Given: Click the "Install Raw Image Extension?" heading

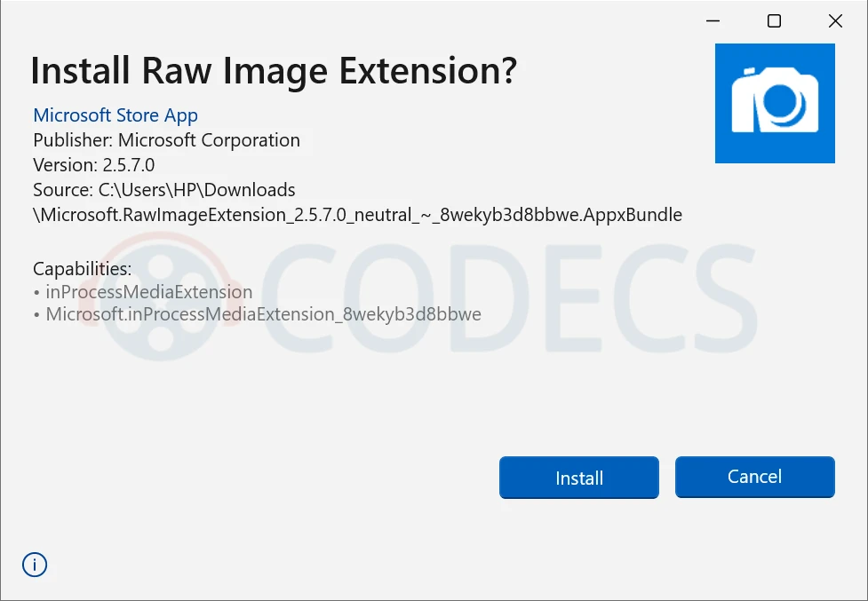Looking at the screenshot, I should [274, 71].
